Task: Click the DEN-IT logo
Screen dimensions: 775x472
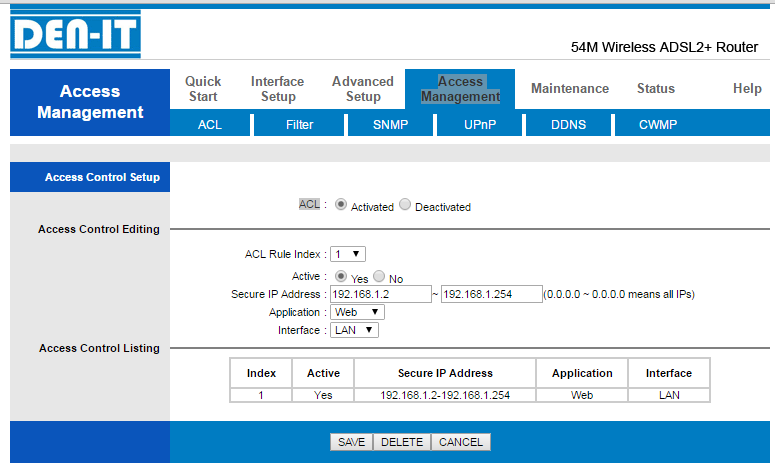Action: pyautogui.click(x=76, y=35)
